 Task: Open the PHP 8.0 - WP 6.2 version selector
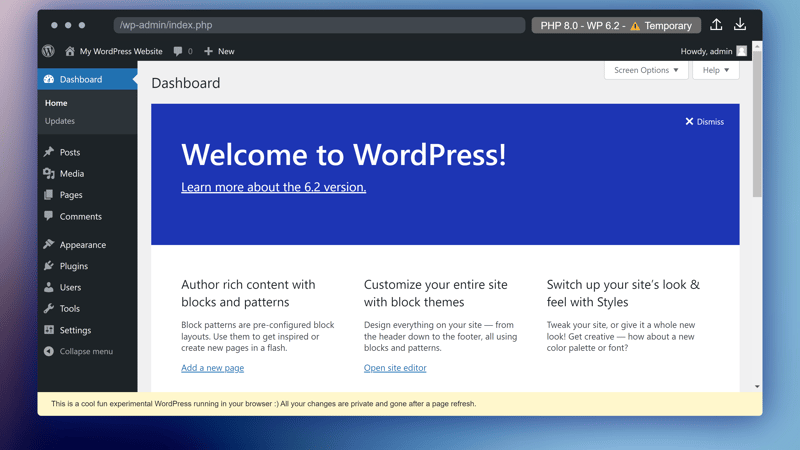pos(615,25)
